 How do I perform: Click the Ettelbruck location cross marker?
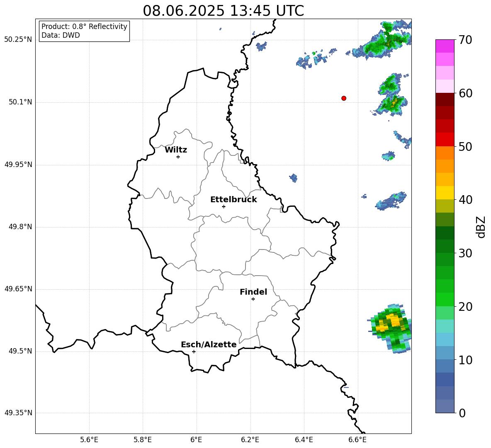tap(224, 206)
